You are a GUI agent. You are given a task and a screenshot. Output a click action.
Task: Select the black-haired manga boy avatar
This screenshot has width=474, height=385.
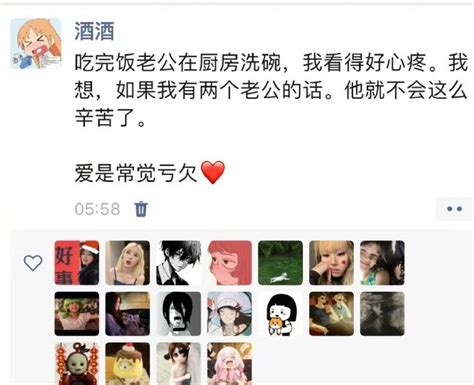(x=179, y=263)
